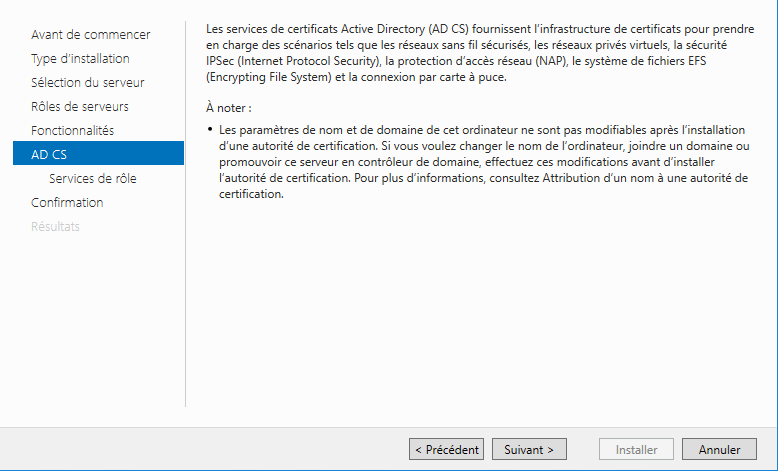The width and height of the screenshot is (778, 471).
Task: Open 'Rôles de serveurs' step
Action: point(79,106)
